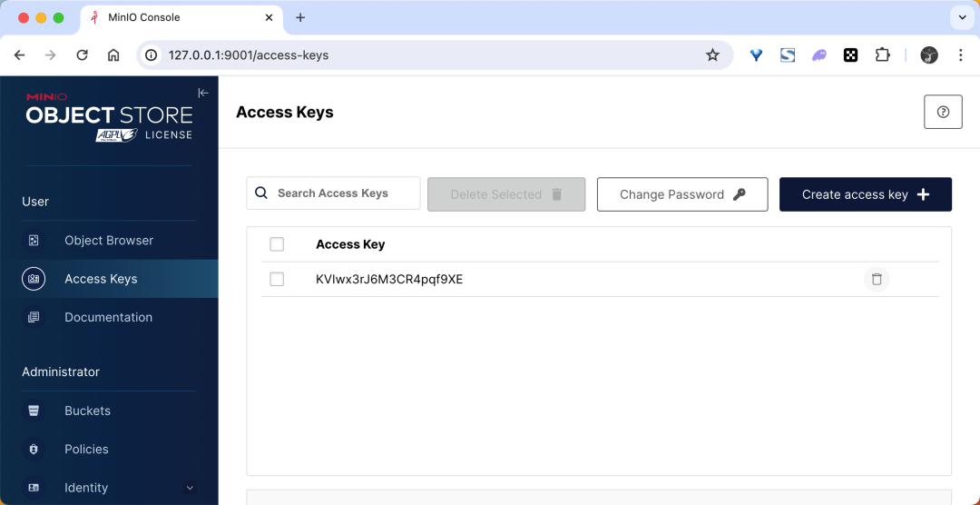Click the Documentation sidebar icon
Screen dimensions: 980x505
pyautogui.click(x=34, y=318)
